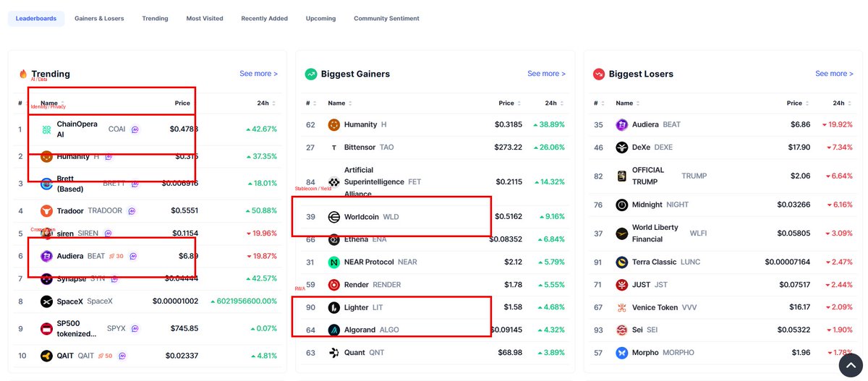Click the OFFICIAL TRUMP coin logo
The height and width of the screenshot is (381, 868).
pyautogui.click(x=622, y=176)
